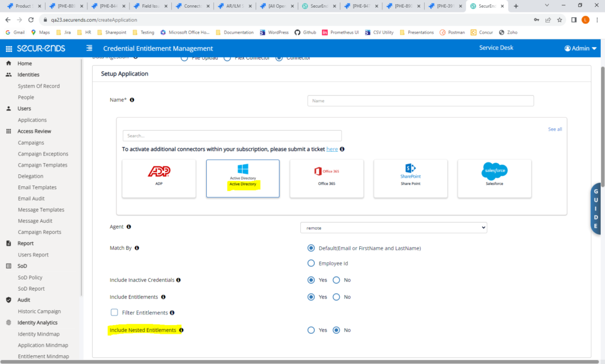Select the Active Directory connector card
Screen dimensions: 605x364
click(243, 178)
